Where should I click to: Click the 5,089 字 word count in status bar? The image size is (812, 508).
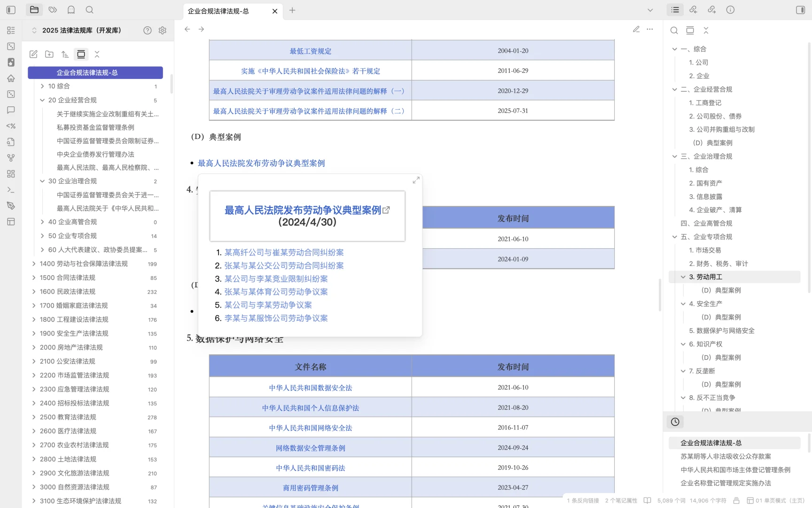(x=671, y=501)
